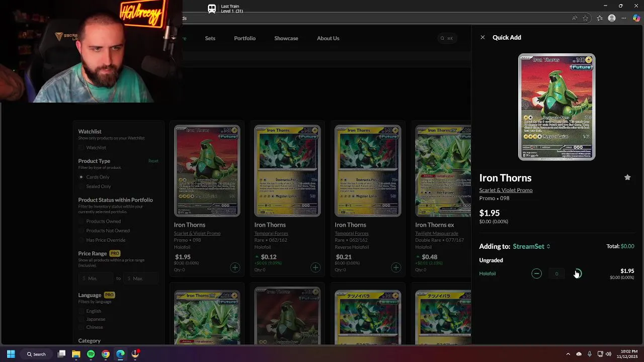Click the Max price input field
This screenshot has height=362, width=644.
coord(141,278)
